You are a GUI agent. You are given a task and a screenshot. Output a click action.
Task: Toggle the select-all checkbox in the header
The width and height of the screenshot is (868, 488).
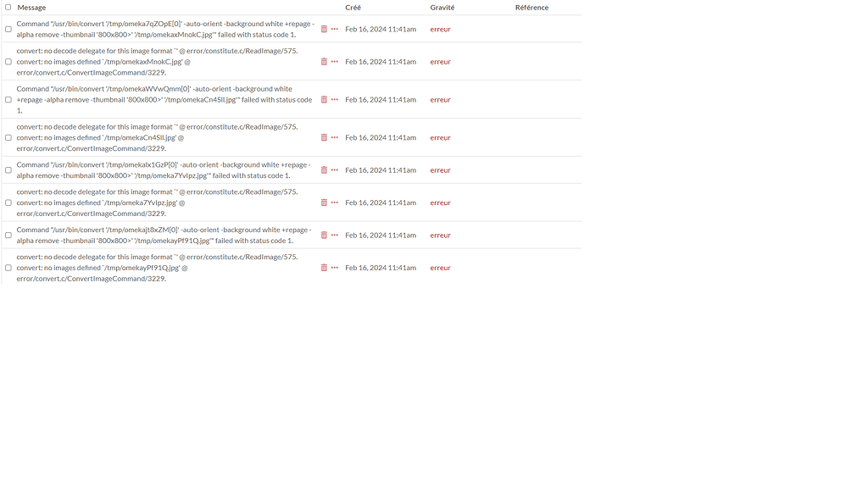coord(8,7)
